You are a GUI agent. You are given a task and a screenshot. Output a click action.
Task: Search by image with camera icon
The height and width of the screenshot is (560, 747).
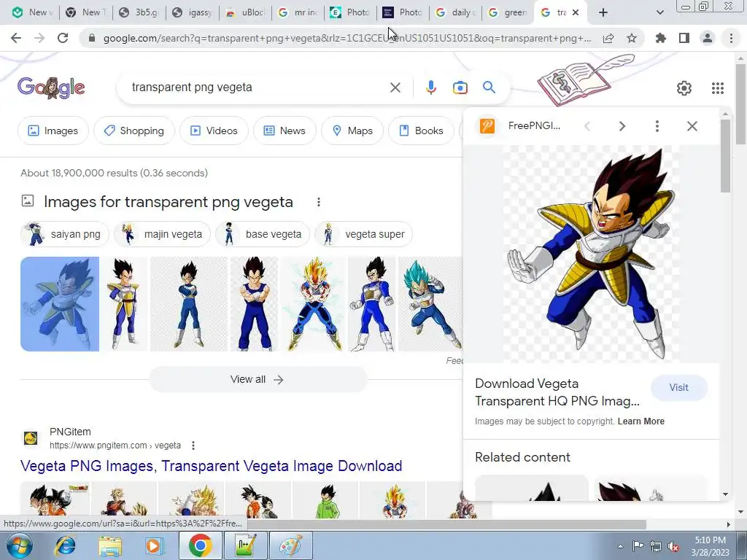(x=460, y=87)
